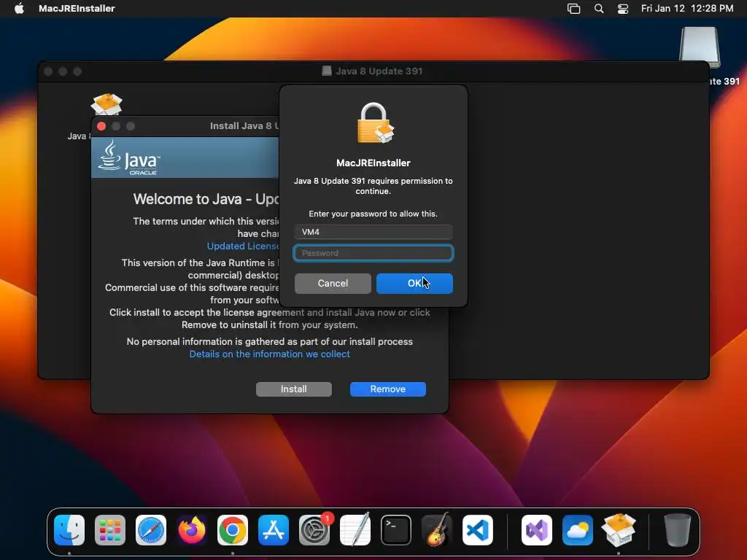Select the mounted Java disk on desktop
Image resolution: width=747 pixels, height=560 pixels.
pos(700,47)
